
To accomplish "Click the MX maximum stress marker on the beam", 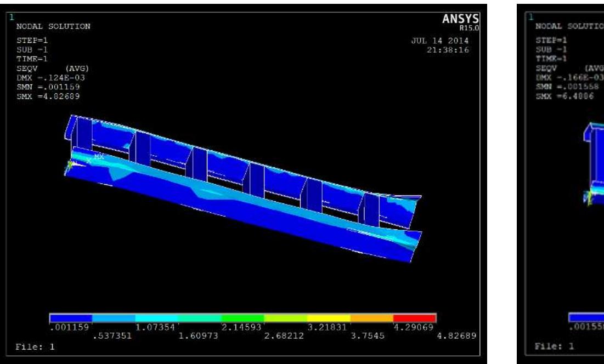I will pos(99,157).
